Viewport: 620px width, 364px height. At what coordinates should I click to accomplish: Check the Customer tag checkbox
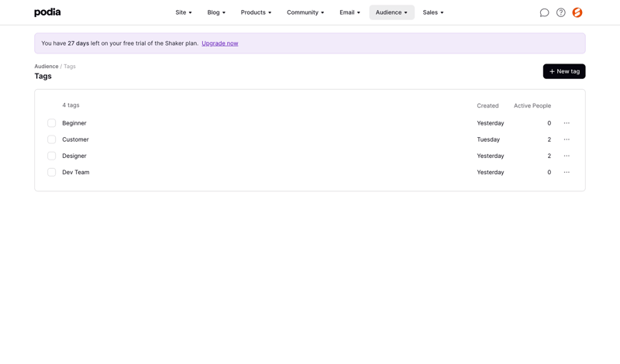coord(51,139)
